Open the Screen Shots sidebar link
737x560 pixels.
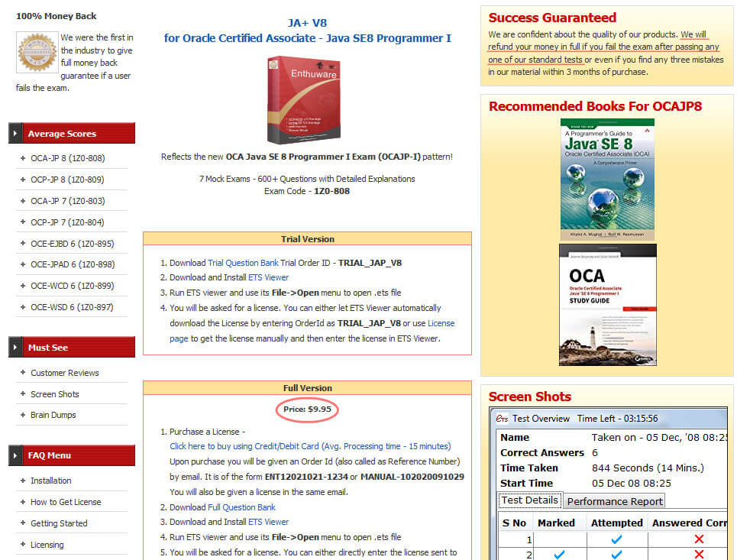pos(55,394)
